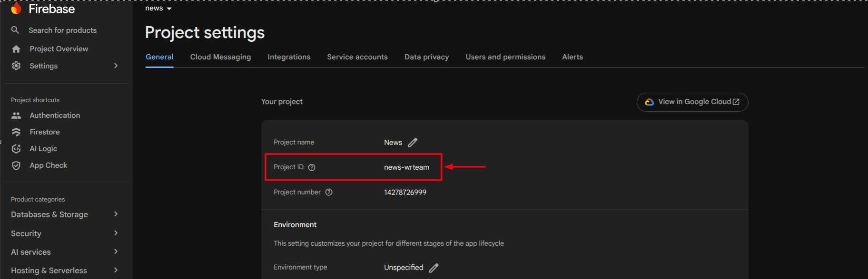Open the Service accounts tab
The width and height of the screenshot is (868, 279).
pos(357,57)
